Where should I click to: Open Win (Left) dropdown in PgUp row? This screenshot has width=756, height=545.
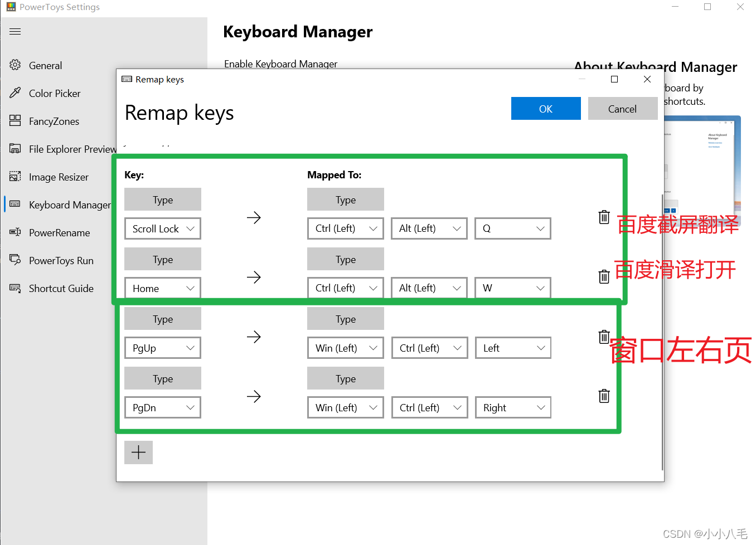(x=346, y=348)
